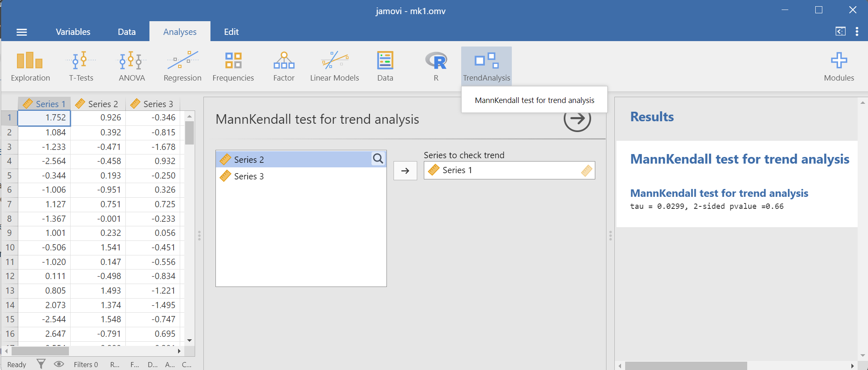Open the R editor module
Viewport: 868px width, 370px height.
click(436, 66)
